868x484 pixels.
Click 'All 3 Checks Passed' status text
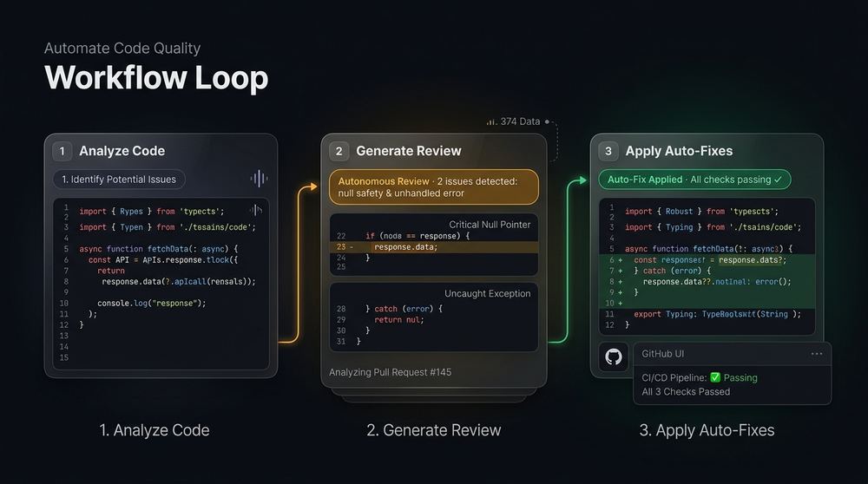(686, 392)
